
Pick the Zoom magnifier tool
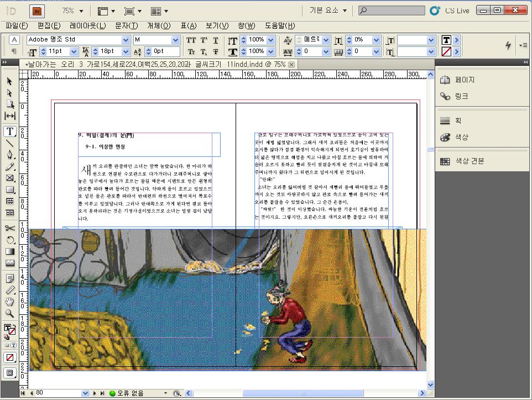[x=10, y=313]
